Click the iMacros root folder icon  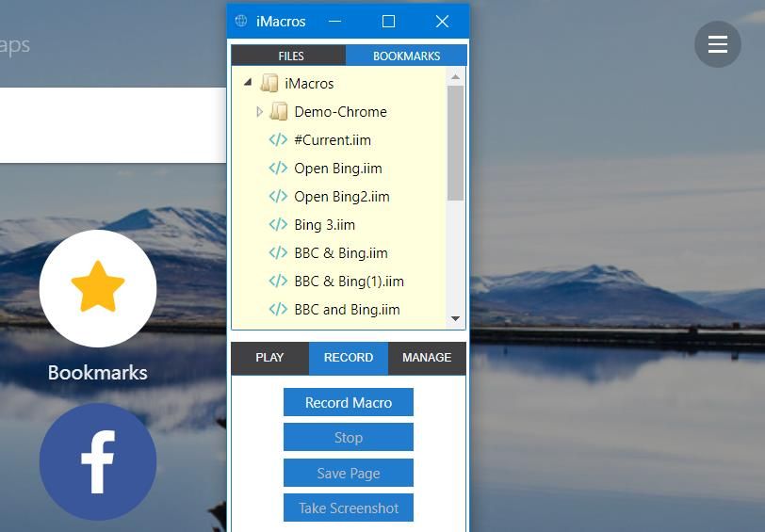click(x=269, y=84)
